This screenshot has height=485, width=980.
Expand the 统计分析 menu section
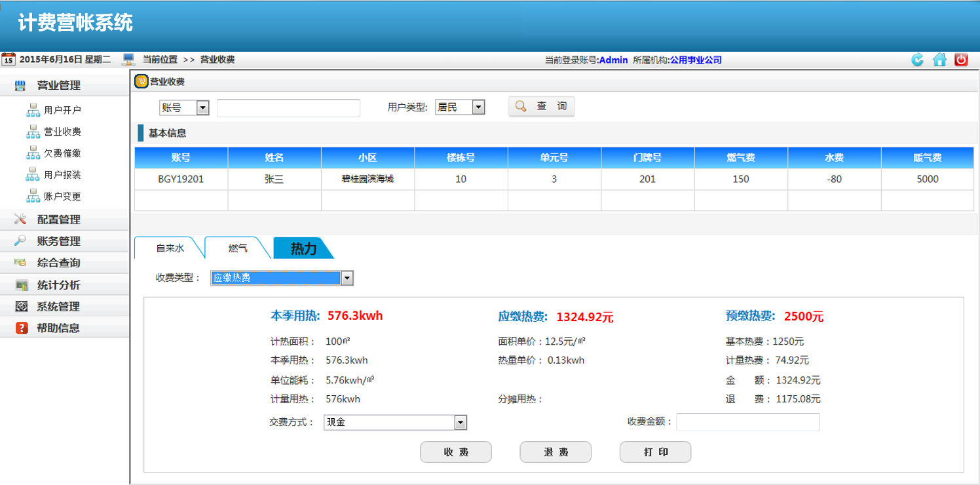(65, 285)
